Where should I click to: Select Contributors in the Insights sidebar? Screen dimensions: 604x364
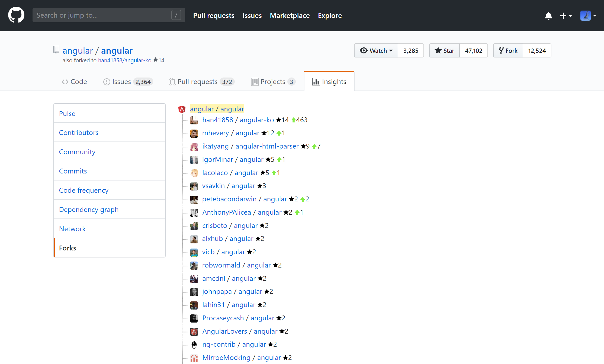79,133
